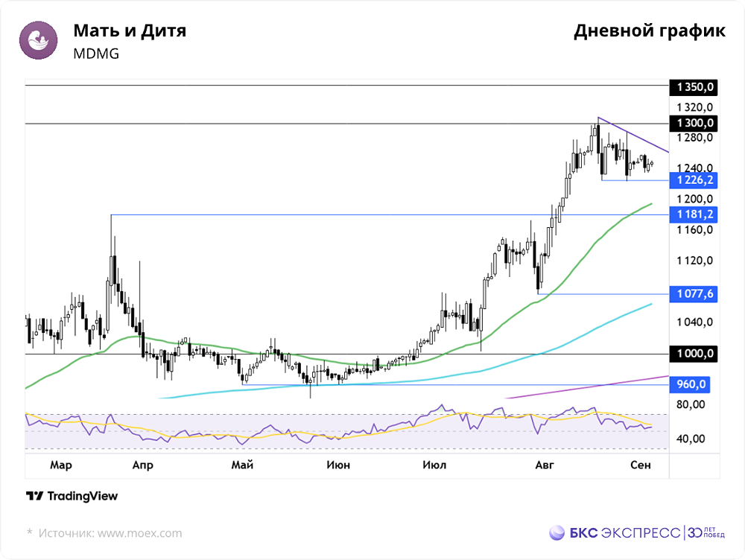Select the 1 181,2 blue price label
Viewport: 745px width, 560px height.
pyautogui.click(x=694, y=214)
